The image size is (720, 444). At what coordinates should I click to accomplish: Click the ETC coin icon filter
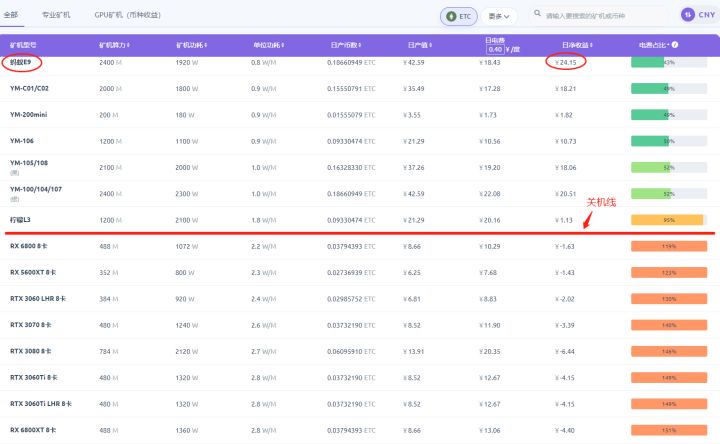click(x=451, y=16)
